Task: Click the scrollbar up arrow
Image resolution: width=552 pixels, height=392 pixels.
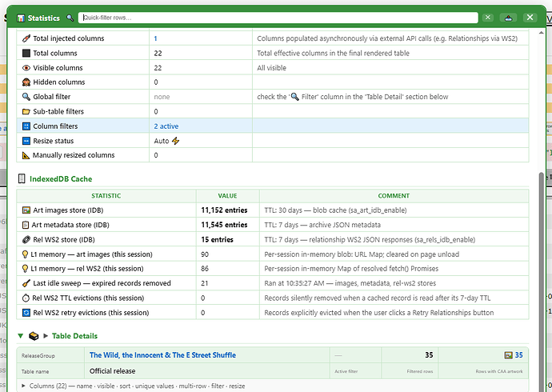Action: pyautogui.click(x=541, y=33)
